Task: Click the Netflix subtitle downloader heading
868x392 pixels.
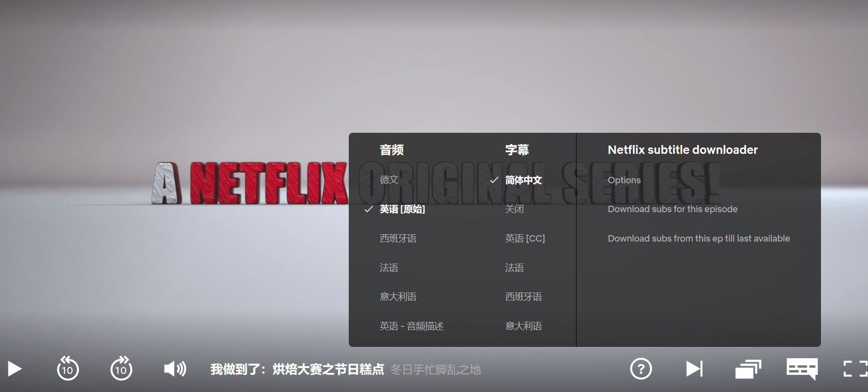Action: pos(682,150)
